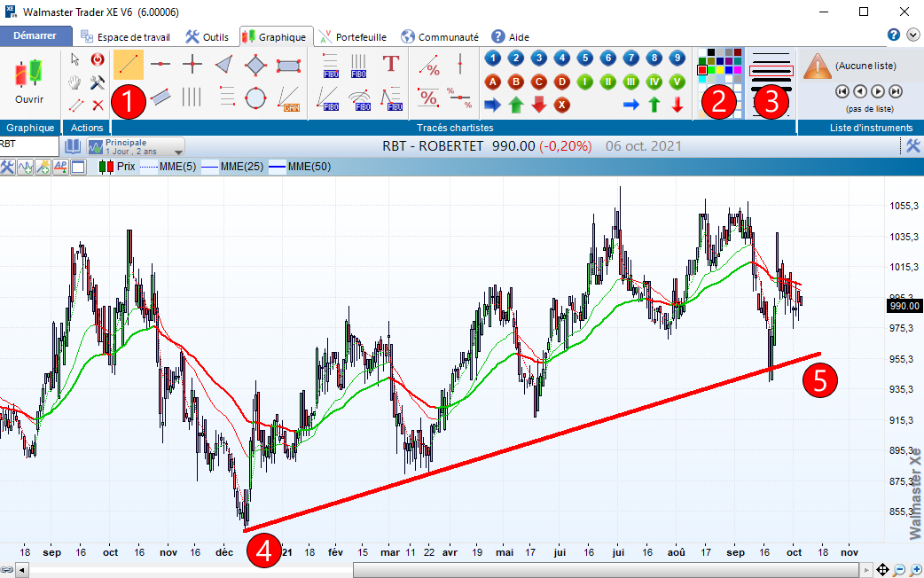Pick the horizontal line tool

(161, 64)
